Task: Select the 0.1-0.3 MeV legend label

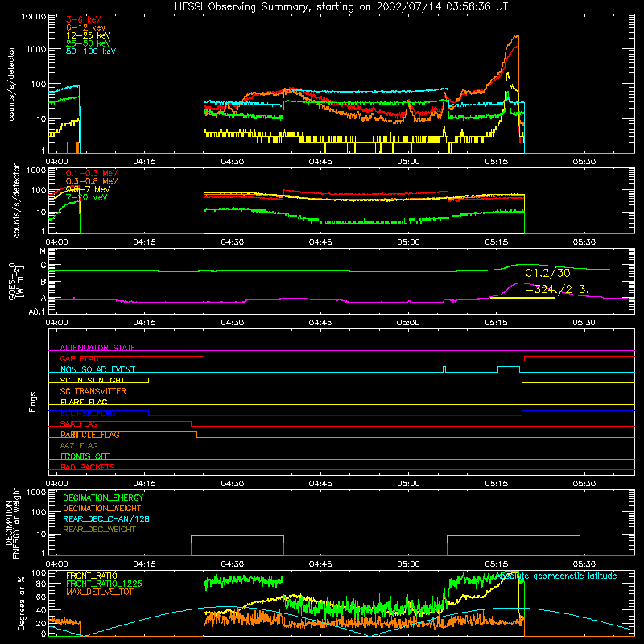Action: [92, 173]
